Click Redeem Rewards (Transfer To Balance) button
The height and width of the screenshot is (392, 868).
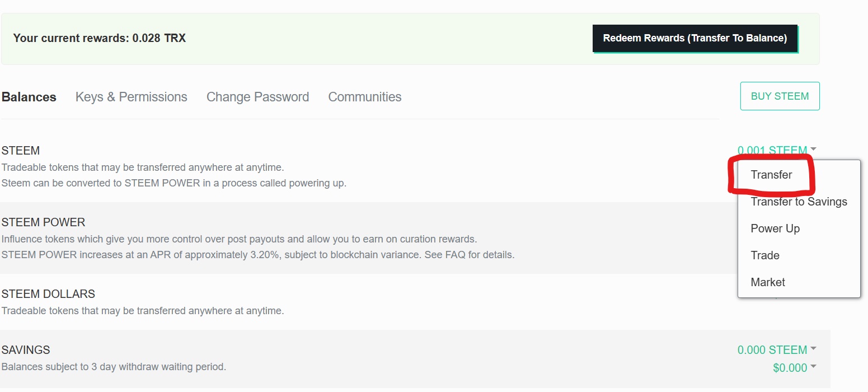(695, 38)
